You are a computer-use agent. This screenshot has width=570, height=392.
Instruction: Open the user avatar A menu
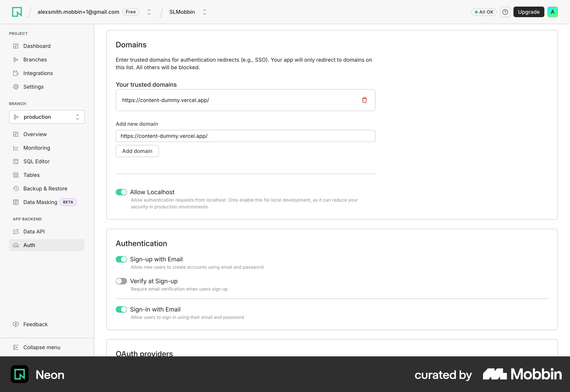552,12
